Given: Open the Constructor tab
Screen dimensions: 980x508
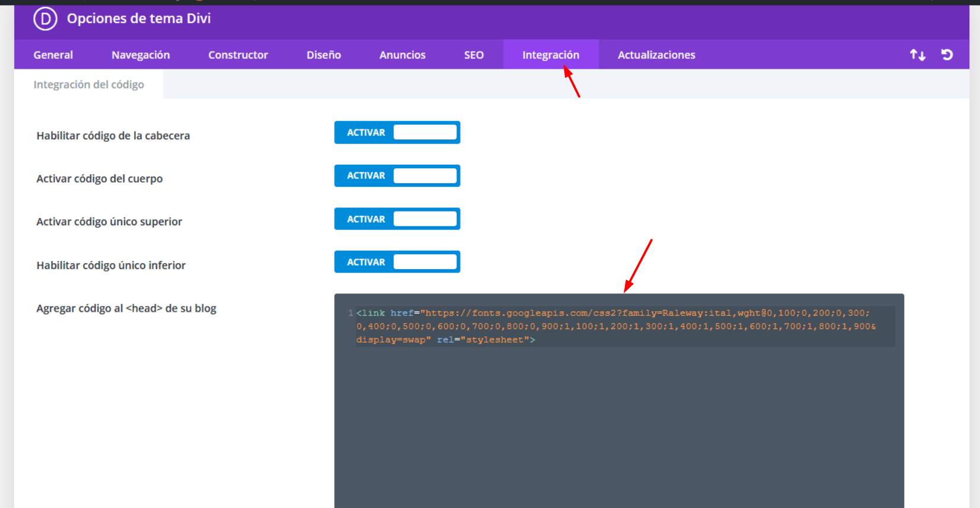Looking at the screenshot, I should tap(238, 55).
